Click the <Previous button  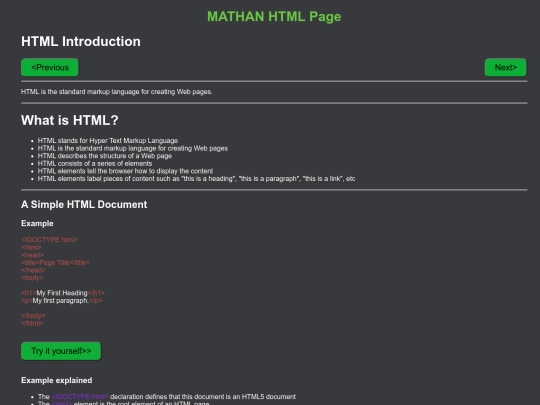point(50,68)
